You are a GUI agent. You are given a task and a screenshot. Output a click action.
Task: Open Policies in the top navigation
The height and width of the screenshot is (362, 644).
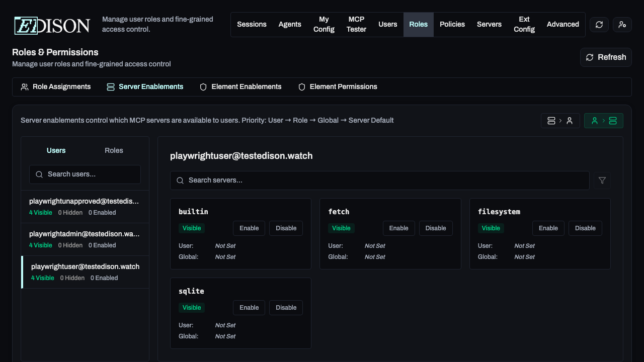point(452,25)
